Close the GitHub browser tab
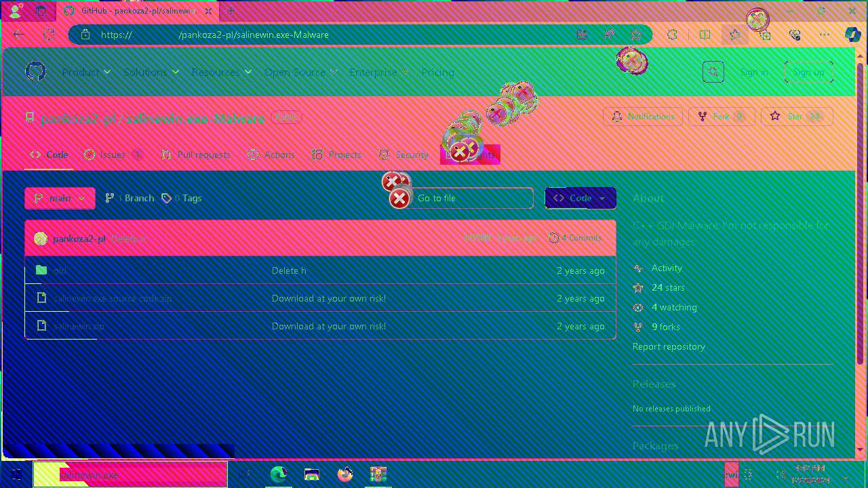 pos(208,11)
